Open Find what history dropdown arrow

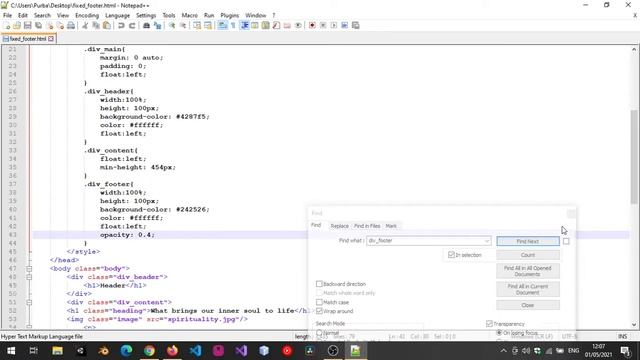coord(487,241)
